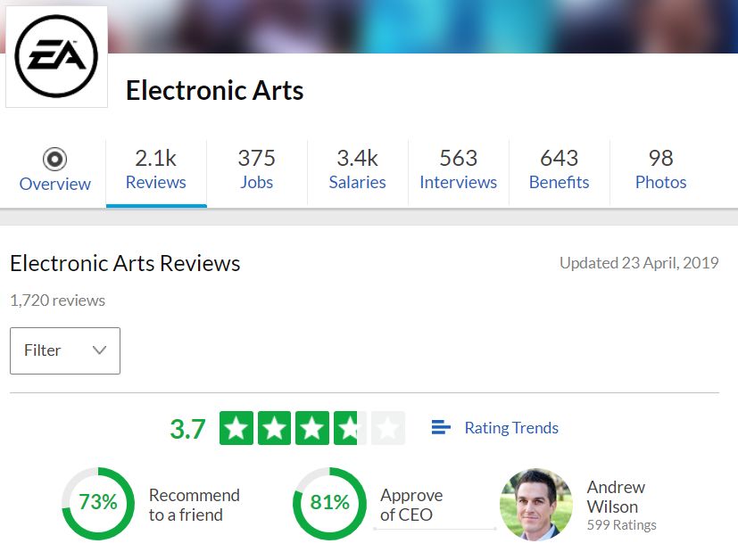Image resolution: width=738 pixels, height=560 pixels.
Task: Click Andrew Wilson's profile photo
Action: coord(536,504)
